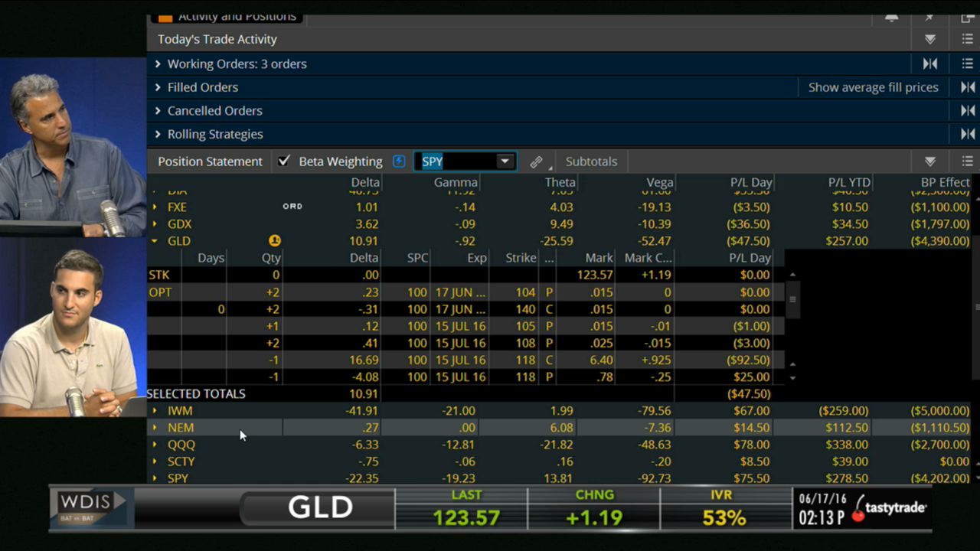Select the STK row label

click(x=159, y=275)
